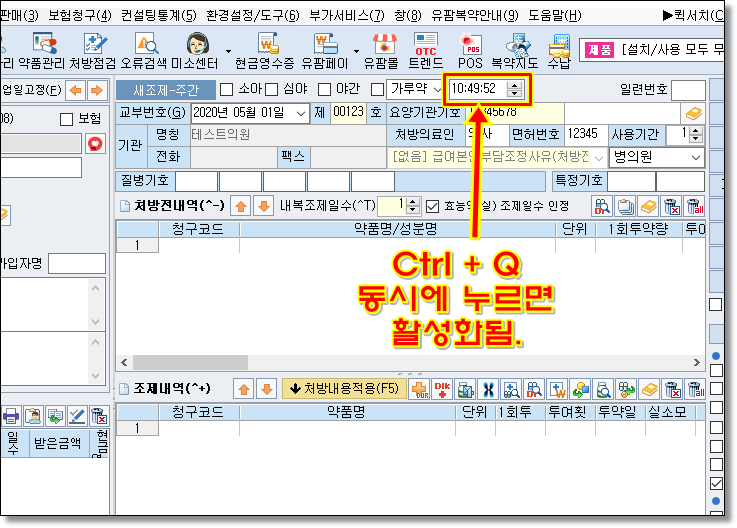This screenshot has width=737, height=528.
Task: Open the 교부번호 date dropdown
Action: (x=298, y=112)
